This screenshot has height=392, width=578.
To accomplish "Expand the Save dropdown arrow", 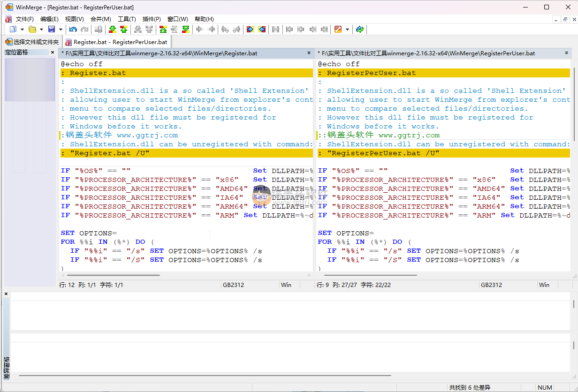I will [61, 29].
